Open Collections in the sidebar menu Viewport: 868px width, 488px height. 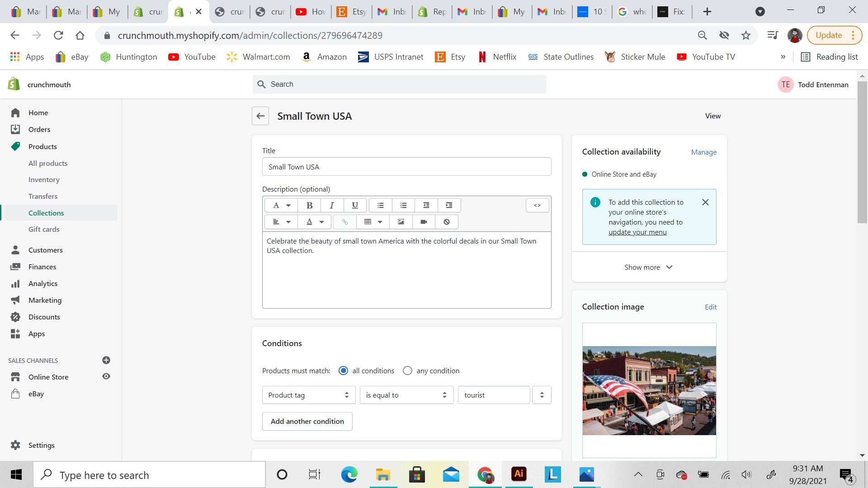(x=46, y=213)
